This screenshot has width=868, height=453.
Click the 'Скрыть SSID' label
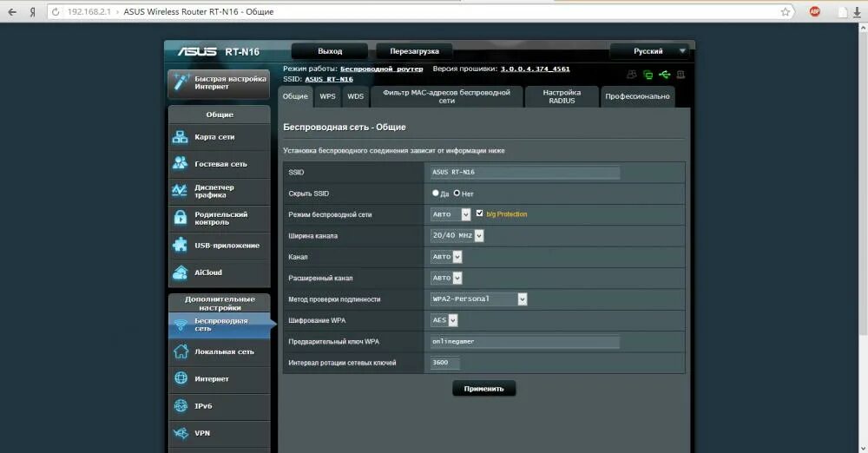308,194
